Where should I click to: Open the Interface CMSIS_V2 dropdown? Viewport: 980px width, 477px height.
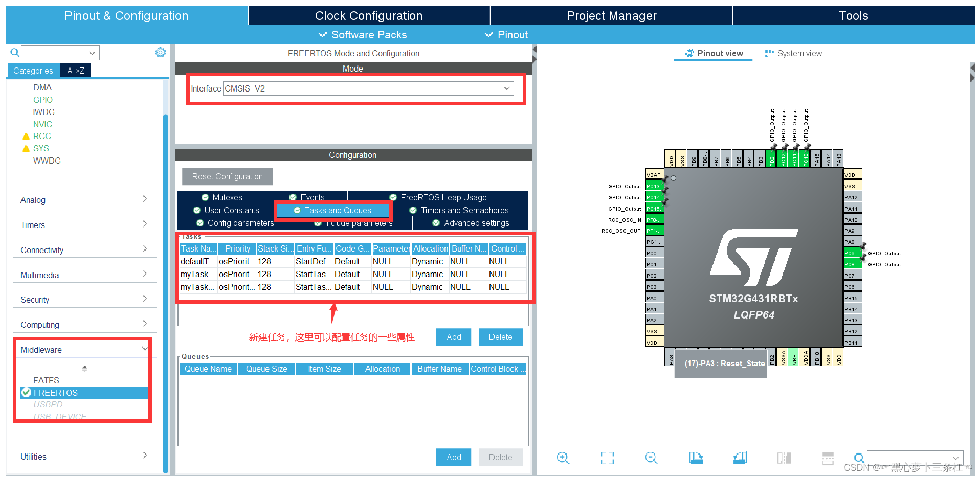[506, 88]
